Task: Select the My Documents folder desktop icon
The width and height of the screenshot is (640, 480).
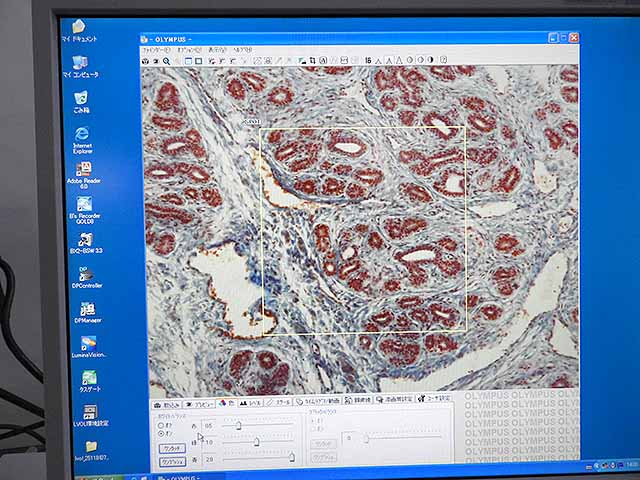Action: pos(79,31)
